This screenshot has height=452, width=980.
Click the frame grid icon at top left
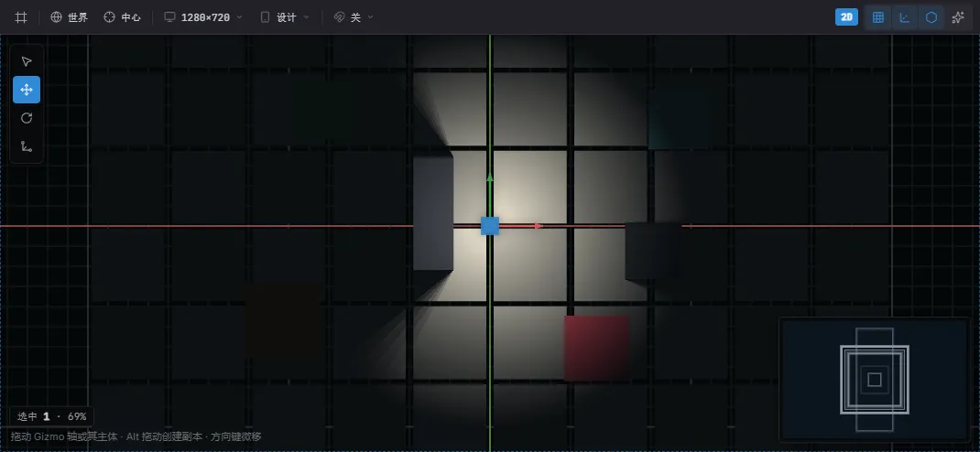(x=21, y=17)
